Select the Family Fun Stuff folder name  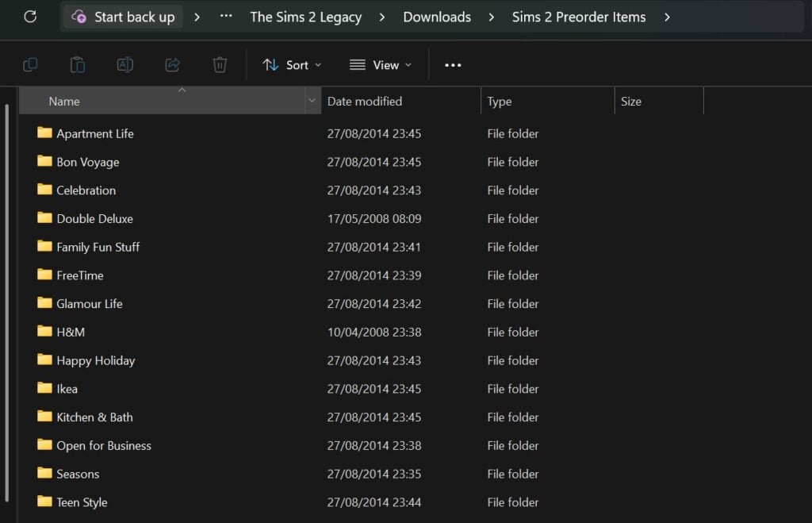tap(98, 248)
